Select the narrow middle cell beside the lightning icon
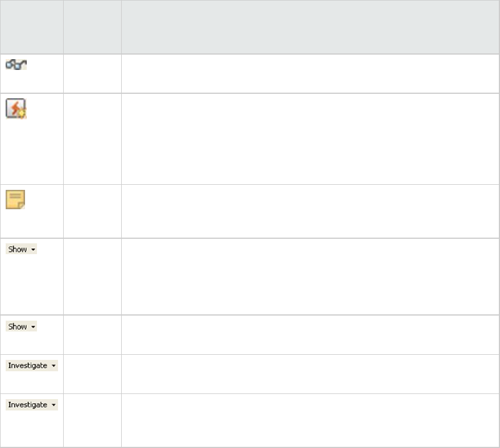Viewport: 500px width, 448px height. (x=92, y=139)
